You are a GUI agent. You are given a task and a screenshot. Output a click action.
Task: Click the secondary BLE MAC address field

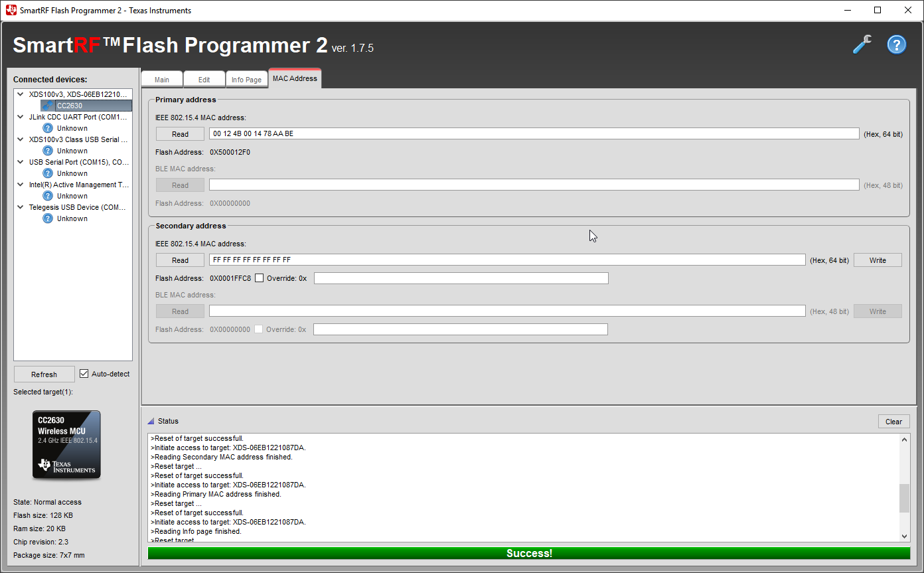point(507,311)
